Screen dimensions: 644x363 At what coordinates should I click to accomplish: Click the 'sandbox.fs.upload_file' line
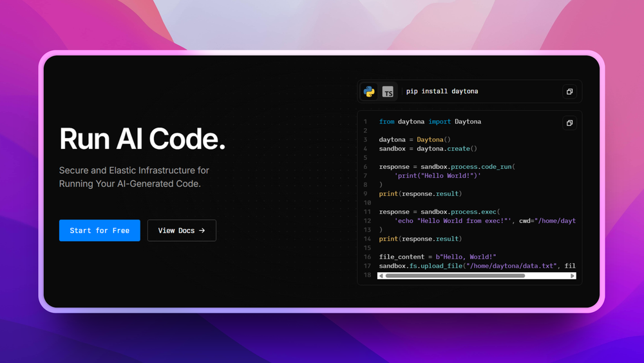coord(477,266)
